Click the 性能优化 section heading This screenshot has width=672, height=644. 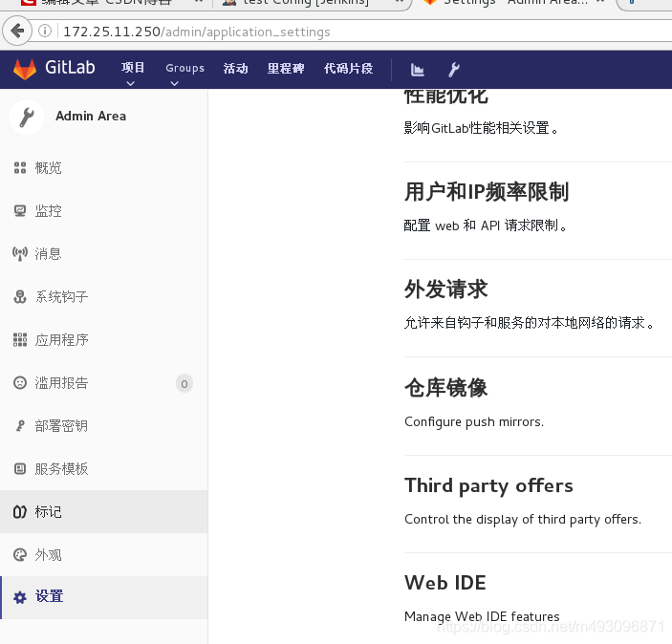coord(445,97)
